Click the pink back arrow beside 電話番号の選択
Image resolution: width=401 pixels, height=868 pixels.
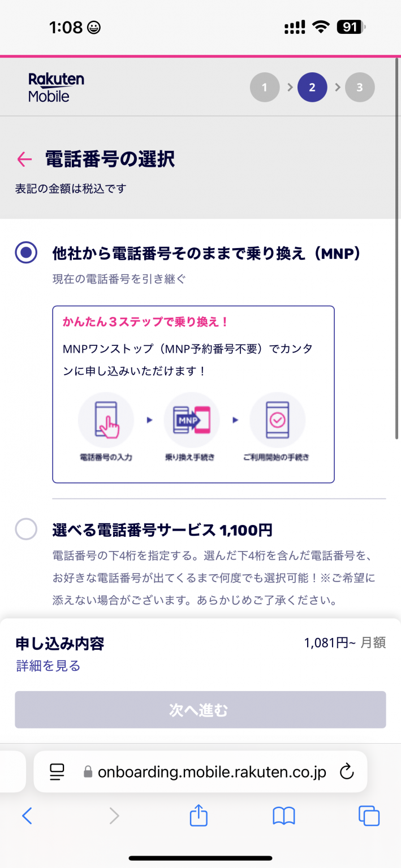click(x=23, y=160)
